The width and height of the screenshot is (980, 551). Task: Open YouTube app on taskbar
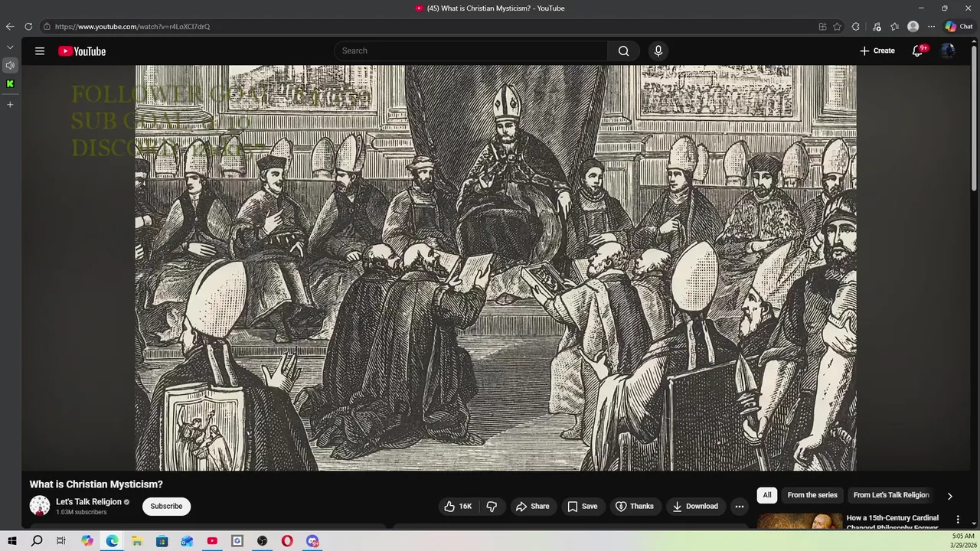212,541
